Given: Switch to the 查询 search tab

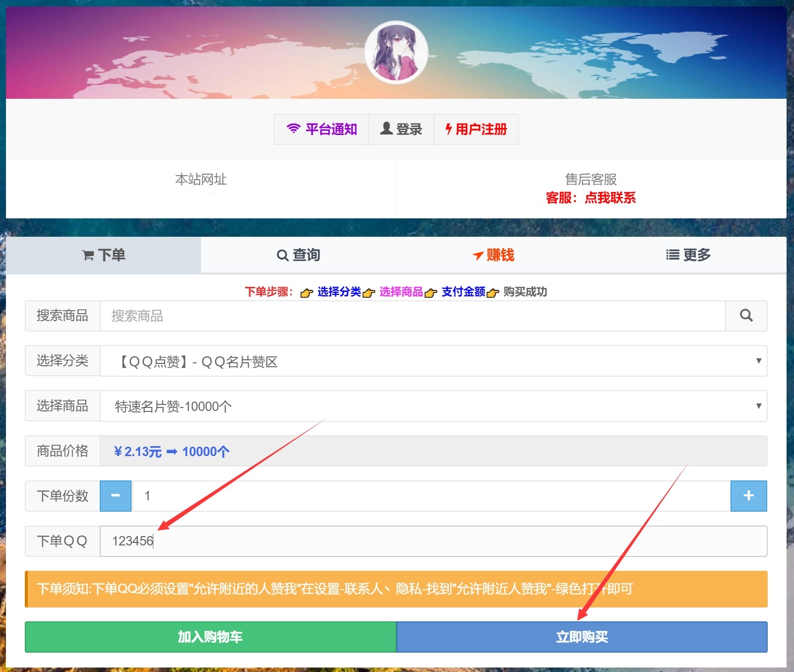Looking at the screenshot, I should click(298, 255).
